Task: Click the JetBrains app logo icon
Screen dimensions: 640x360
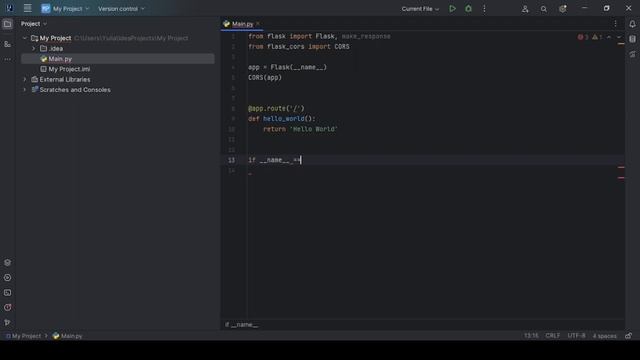Action: coord(9,8)
